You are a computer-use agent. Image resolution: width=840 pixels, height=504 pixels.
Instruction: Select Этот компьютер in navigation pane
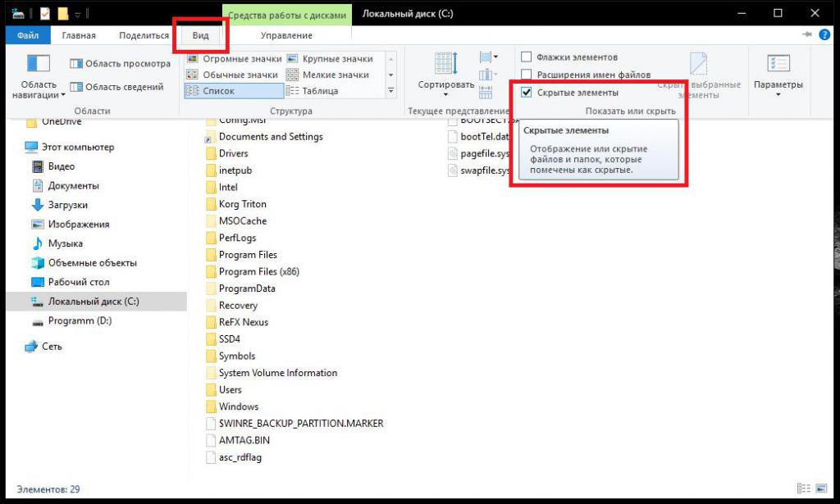[70, 148]
